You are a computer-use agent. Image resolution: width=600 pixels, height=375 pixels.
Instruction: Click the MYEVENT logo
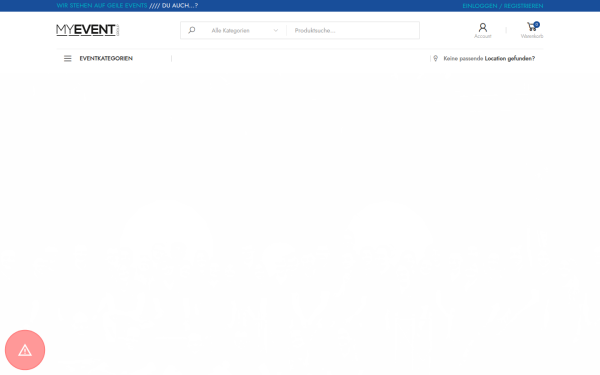tap(88, 30)
